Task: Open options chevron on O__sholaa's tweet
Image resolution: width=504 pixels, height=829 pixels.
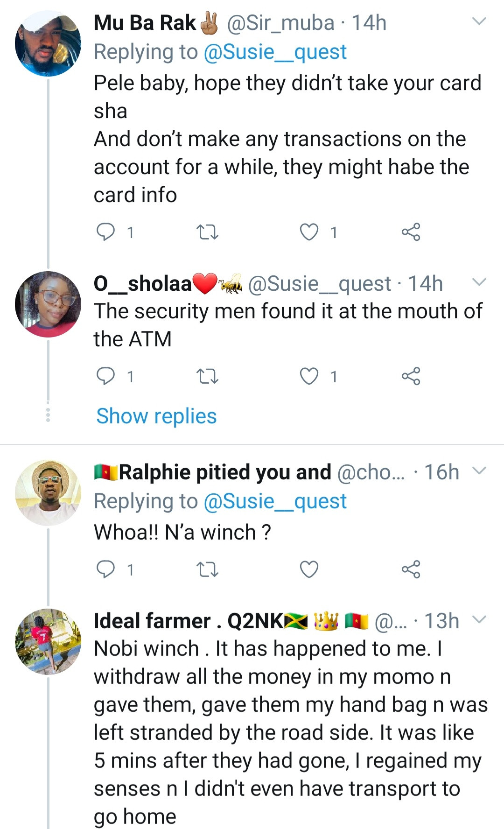Action: (x=479, y=282)
